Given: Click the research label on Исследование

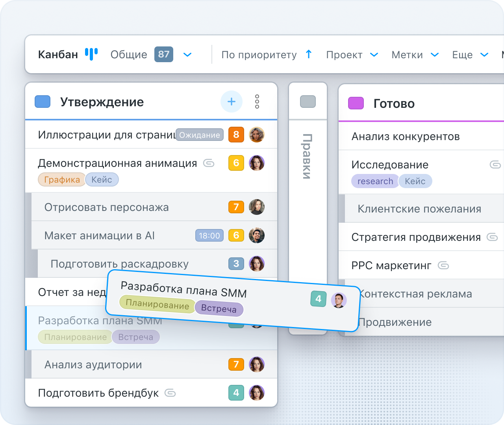Looking at the screenshot, I should [x=375, y=181].
